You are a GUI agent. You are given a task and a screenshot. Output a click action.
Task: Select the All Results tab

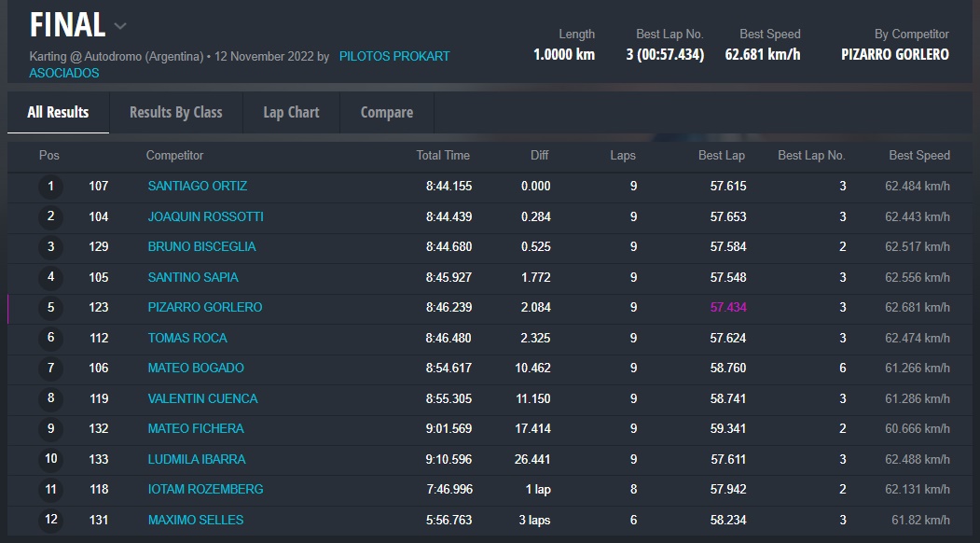coord(58,112)
